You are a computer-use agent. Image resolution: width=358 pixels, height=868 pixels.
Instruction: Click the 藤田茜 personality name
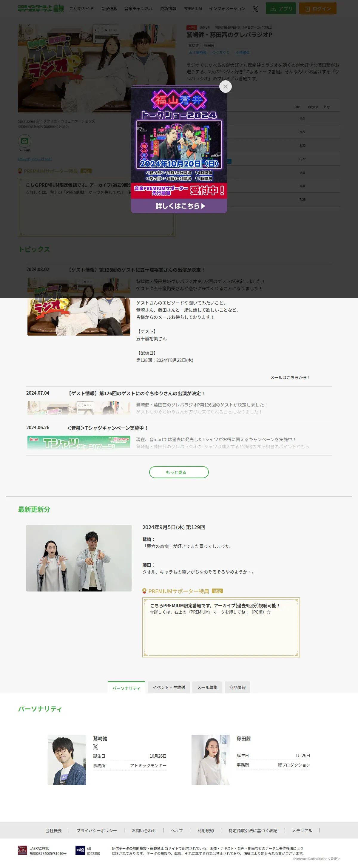point(244,739)
